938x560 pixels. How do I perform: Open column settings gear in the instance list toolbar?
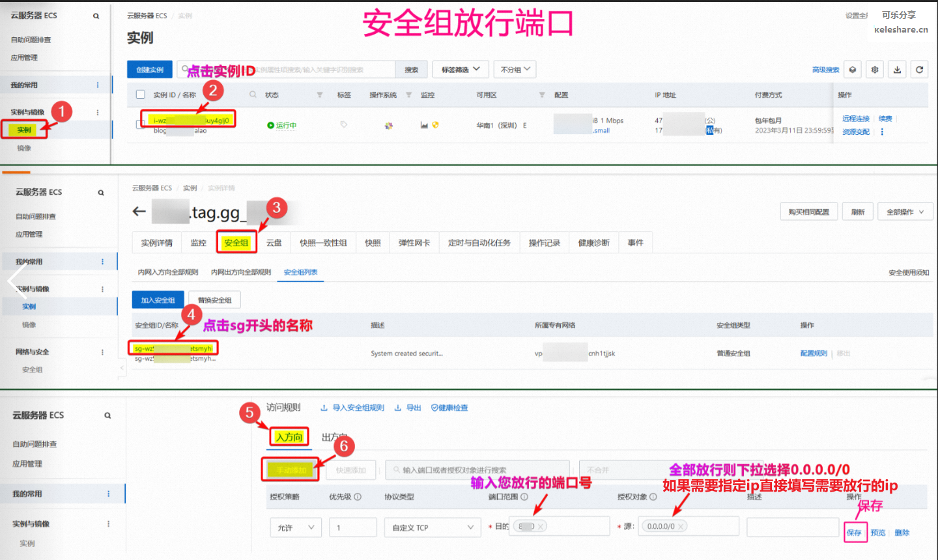(x=875, y=70)
